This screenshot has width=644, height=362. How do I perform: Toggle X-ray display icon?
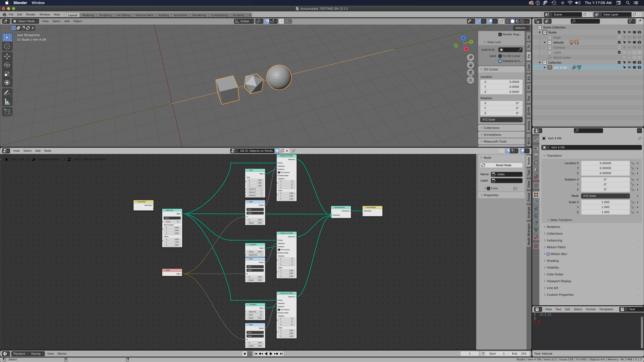[501, 21]
